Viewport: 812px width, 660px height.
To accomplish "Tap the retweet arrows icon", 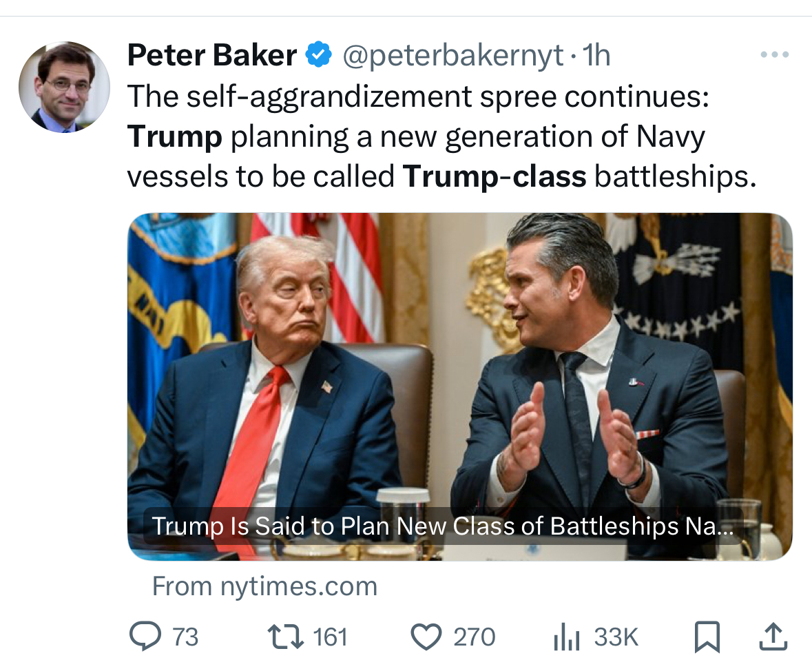I will 285,637.
